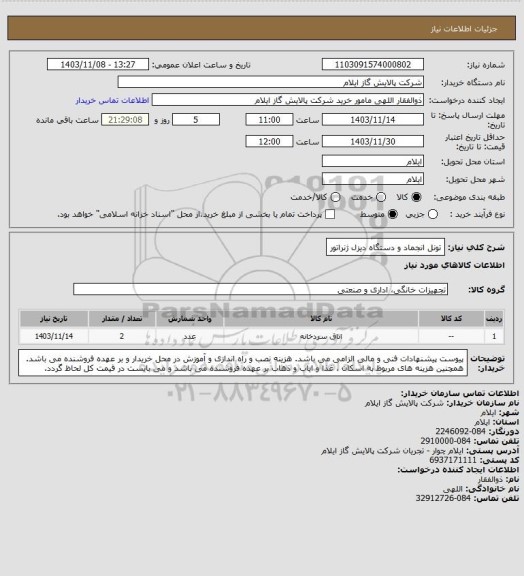Image resolution: width=524 pixels, height=576 pixels.
Task: Select the کالا radio button
Action: pyautogui.click(x=416, y=197)
